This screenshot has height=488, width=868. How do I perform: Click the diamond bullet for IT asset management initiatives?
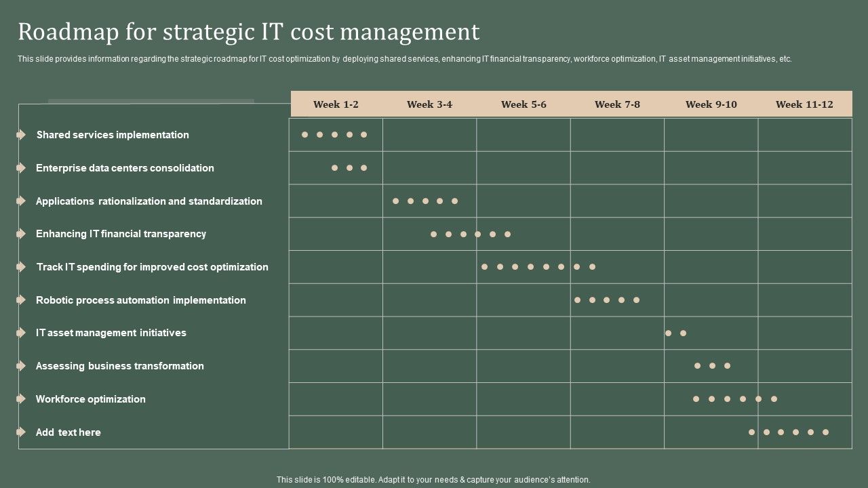pyautogui.click(x=20, y=333)
